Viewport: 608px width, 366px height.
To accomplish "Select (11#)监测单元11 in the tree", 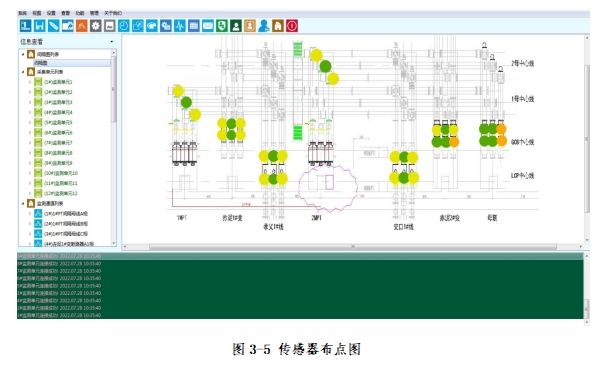I will [61, 183].
